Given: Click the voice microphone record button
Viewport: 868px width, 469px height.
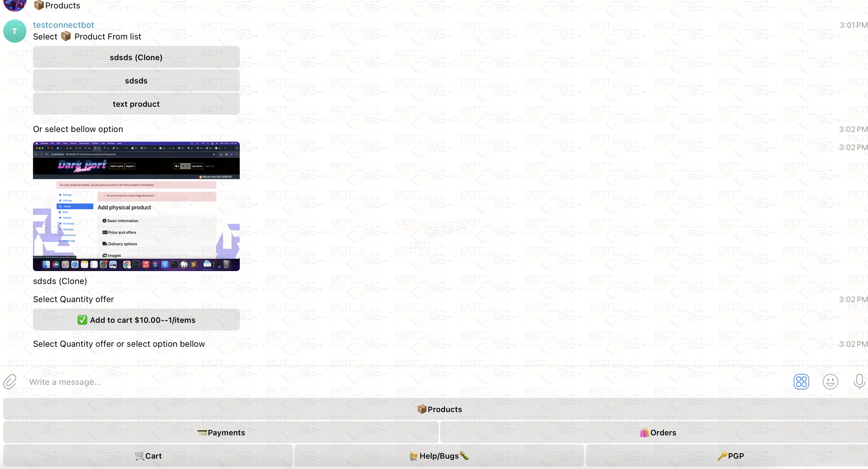Looking at the screenshot, I should (861, 382).
